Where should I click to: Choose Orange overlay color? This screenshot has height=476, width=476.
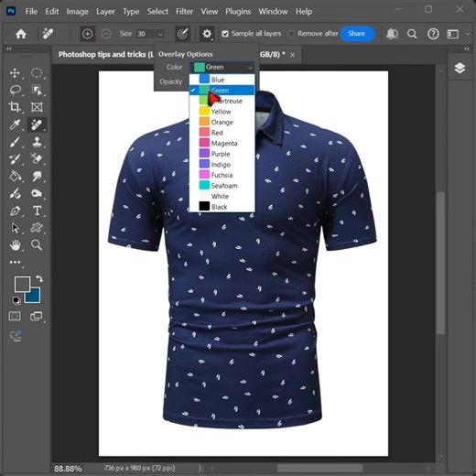[x=222, y=122]
